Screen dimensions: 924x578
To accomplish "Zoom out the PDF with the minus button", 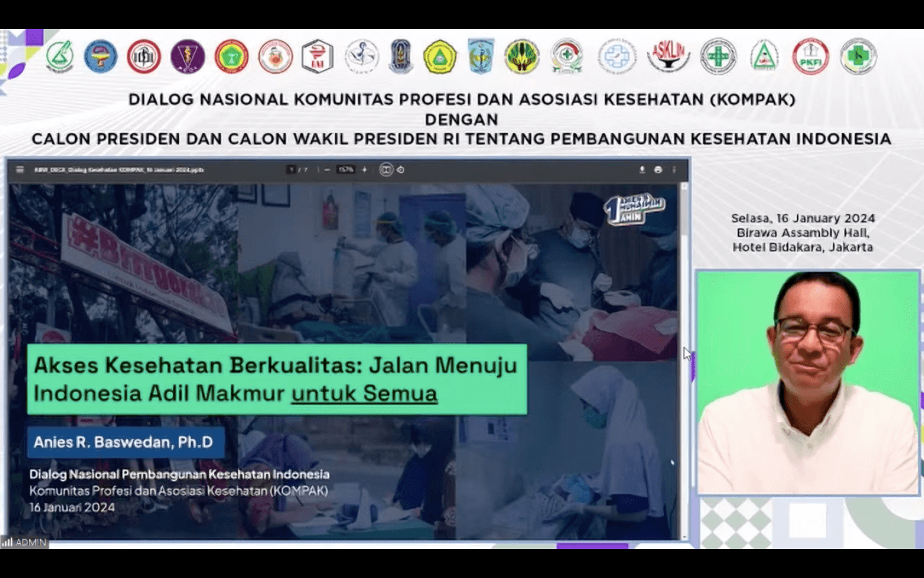I will coord(327,170).
